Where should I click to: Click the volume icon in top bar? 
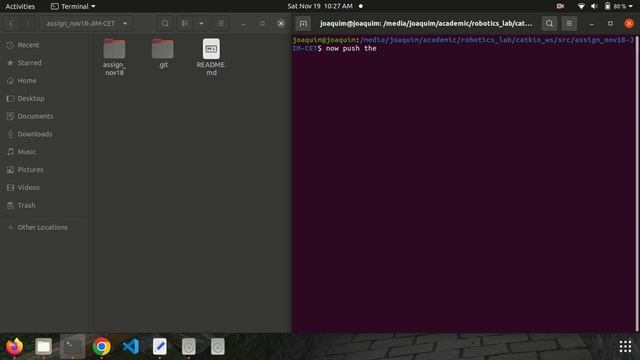pyautogui.click(x=594, y=6)
